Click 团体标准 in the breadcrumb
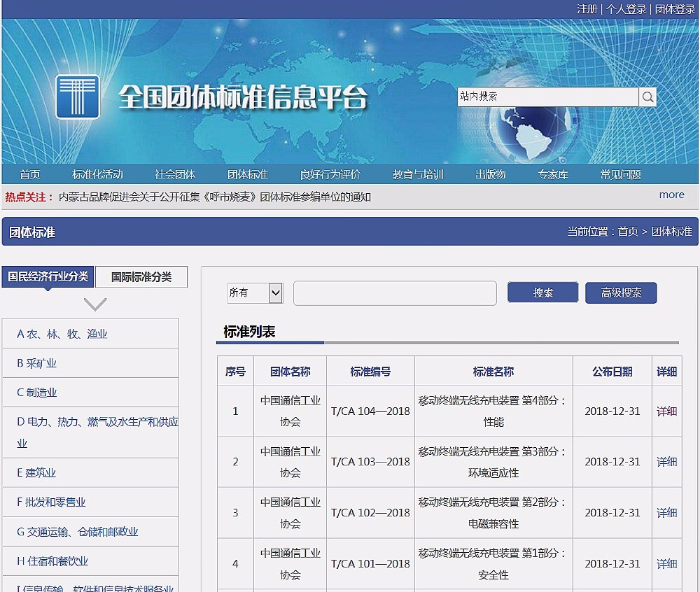 [x=671, y=231]
